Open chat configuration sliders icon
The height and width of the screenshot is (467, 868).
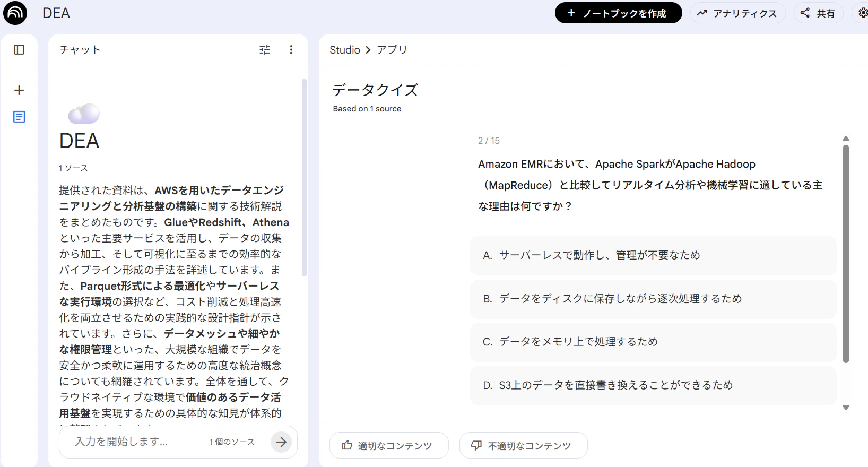click(265, 50)
